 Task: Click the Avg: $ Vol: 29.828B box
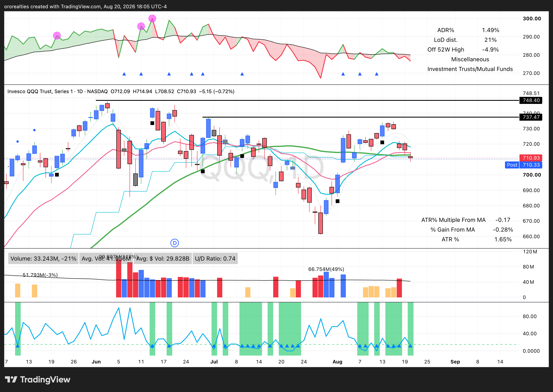tap(163, 259)
